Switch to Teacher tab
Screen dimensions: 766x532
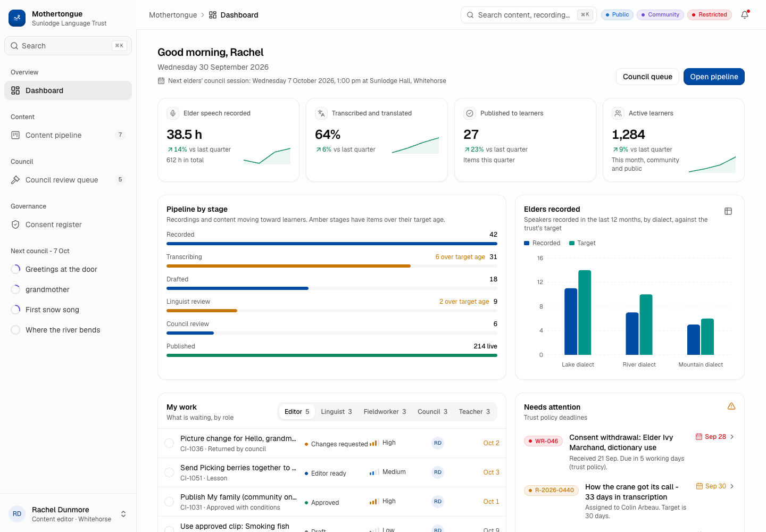[x=474, y=412]
